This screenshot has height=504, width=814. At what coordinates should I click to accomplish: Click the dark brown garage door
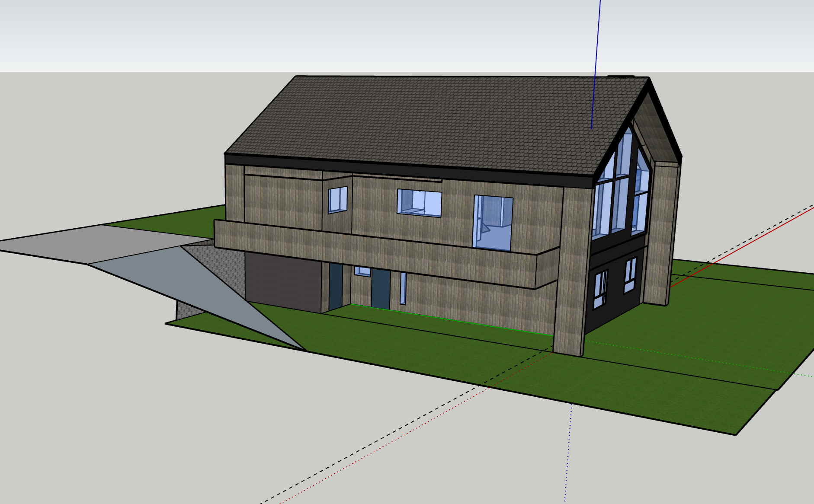[x=282, y=281]
